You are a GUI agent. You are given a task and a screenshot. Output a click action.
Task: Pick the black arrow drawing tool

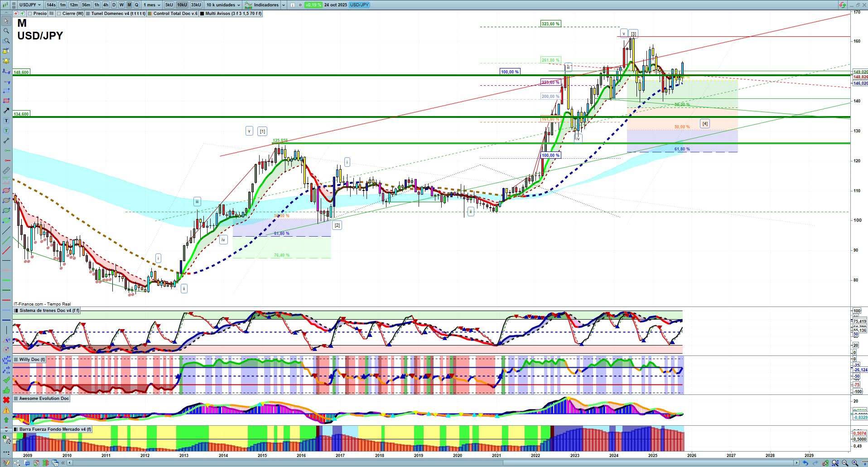pyautogui.click(x=6, y=111)
